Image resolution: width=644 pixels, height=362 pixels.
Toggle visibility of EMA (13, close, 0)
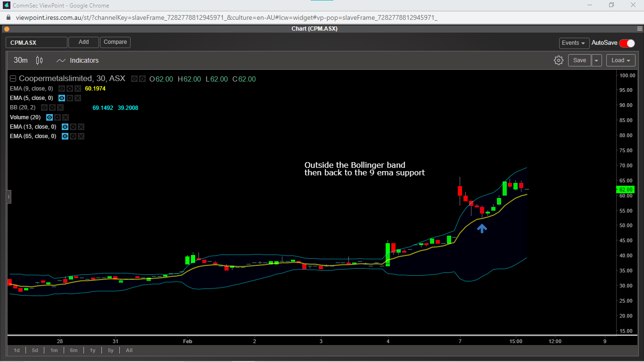[65, 127]
